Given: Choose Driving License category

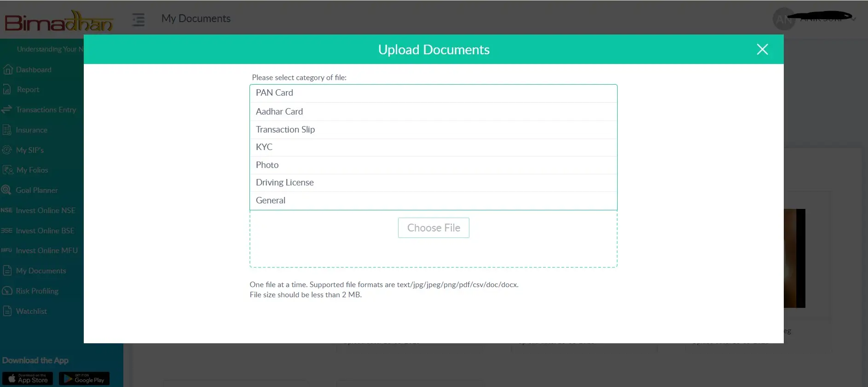Looking at the screenshot, I should click(x=433, y=183).
